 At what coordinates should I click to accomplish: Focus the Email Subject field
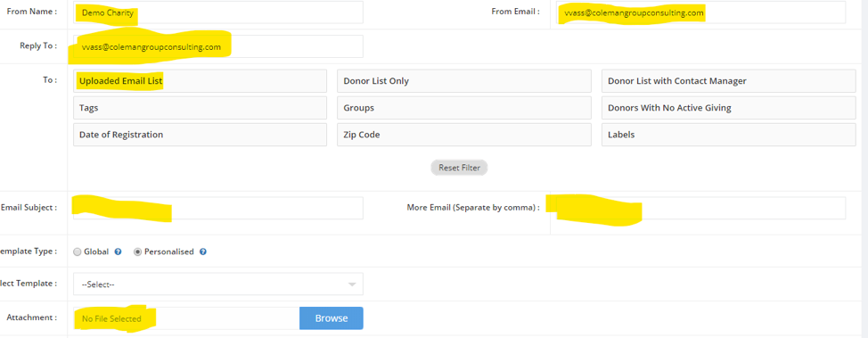click(218, 208)
